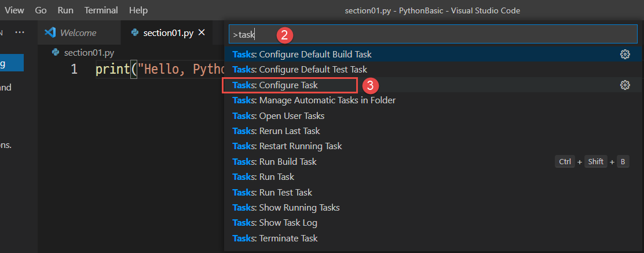The height and width of the screenshot is (253, 644).
Task: Select Tasks: Restart Running Task
Action: [x=433, y=146]
